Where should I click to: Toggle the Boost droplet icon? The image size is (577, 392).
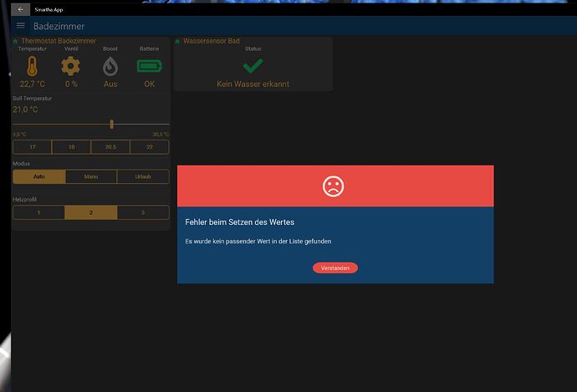tap(110, 67)
